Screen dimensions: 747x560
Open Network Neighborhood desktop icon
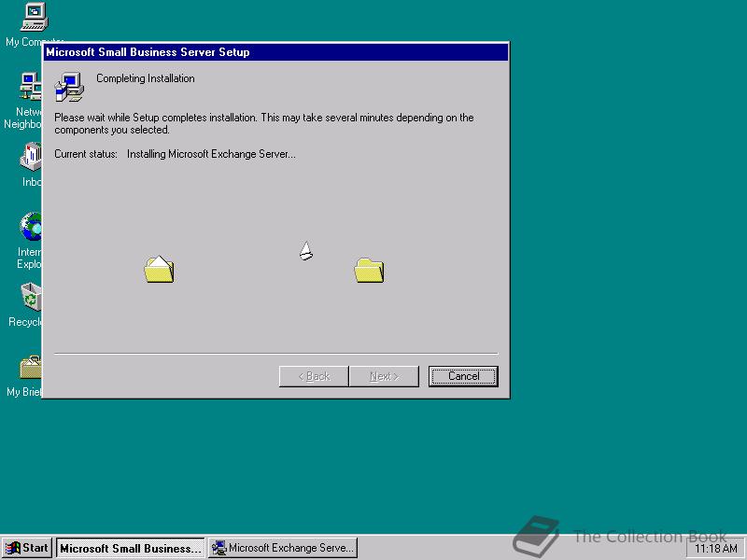coord(31,86)
